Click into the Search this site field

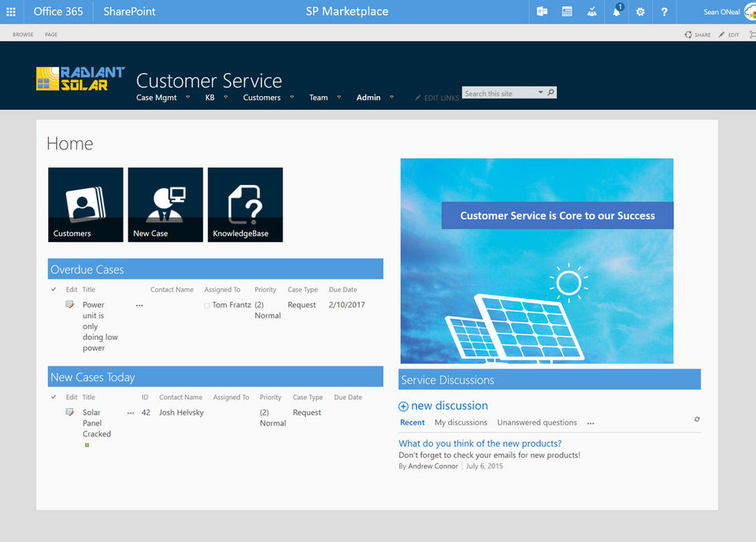click(x=499, y=93)
